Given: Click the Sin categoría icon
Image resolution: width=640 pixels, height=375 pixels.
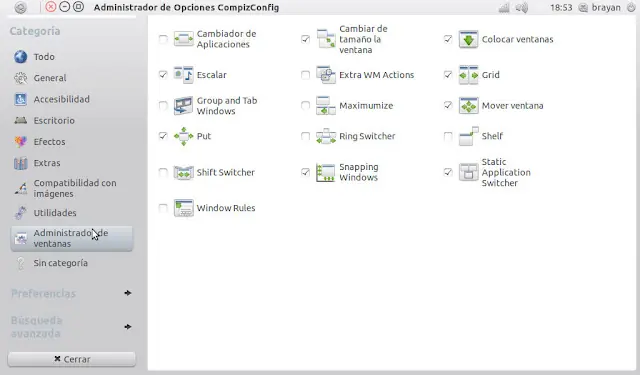Looking at the screenshot, I should pyautogui.click(x=20, y=263).
